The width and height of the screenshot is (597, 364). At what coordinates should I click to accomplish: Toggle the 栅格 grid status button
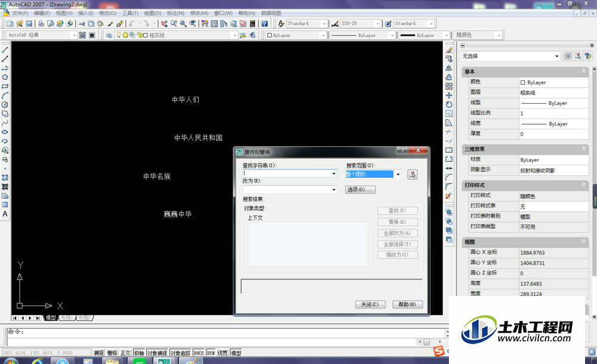pyautogui.click(x=112, y=353)
